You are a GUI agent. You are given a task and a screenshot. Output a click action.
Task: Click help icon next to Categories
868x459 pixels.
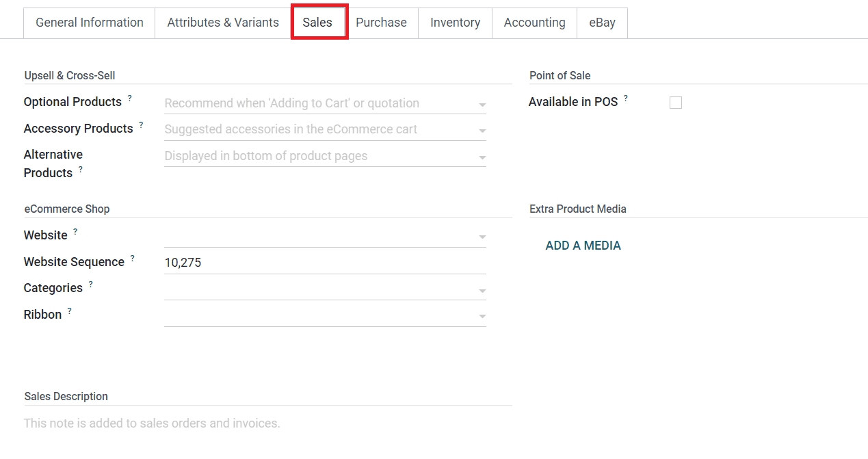[90, 285]
